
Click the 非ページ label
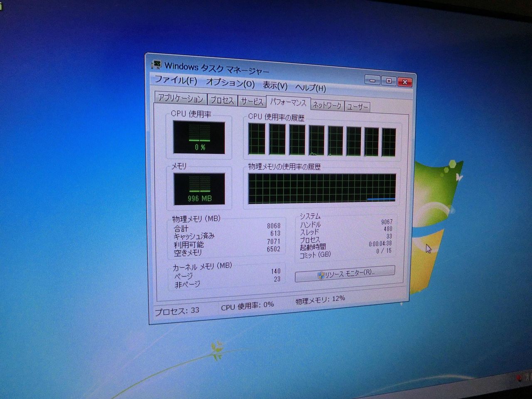pos(187,285)
